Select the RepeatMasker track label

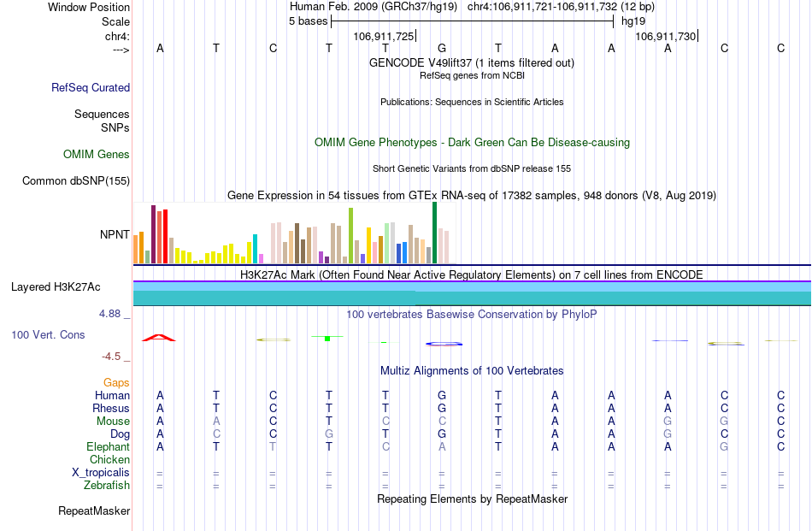[94, 510]
